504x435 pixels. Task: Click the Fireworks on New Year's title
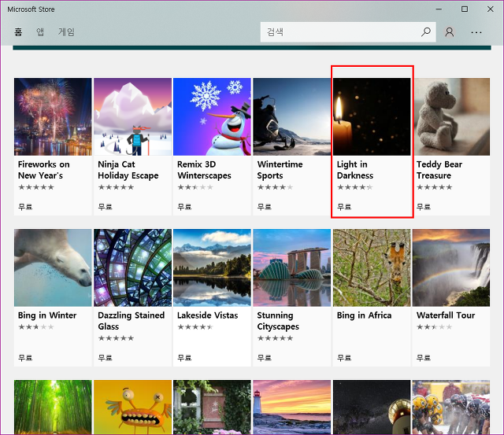click(44, 170)
